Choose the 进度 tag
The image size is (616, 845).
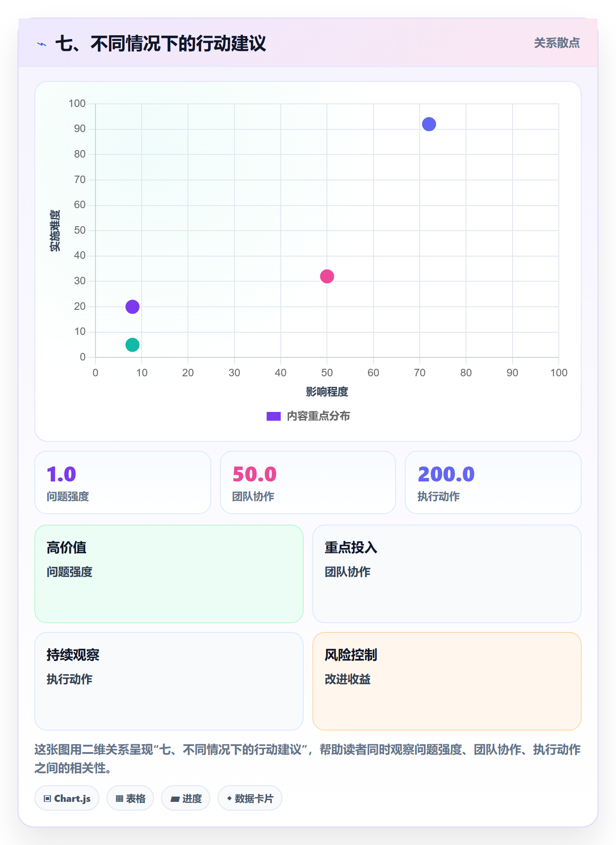pyautogui.click(x=186, y=798)
